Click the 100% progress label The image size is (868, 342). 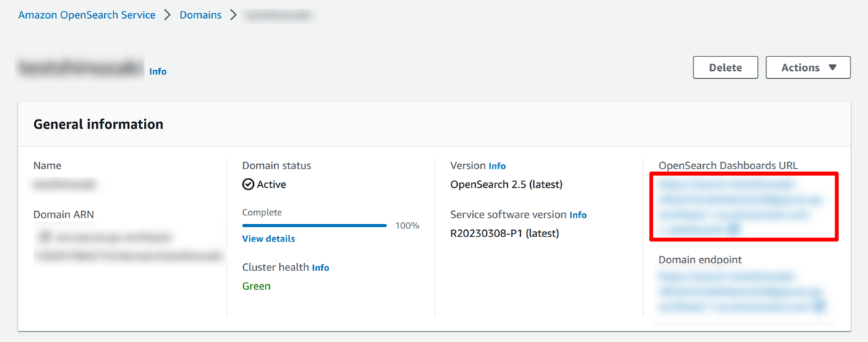(407, 226)
